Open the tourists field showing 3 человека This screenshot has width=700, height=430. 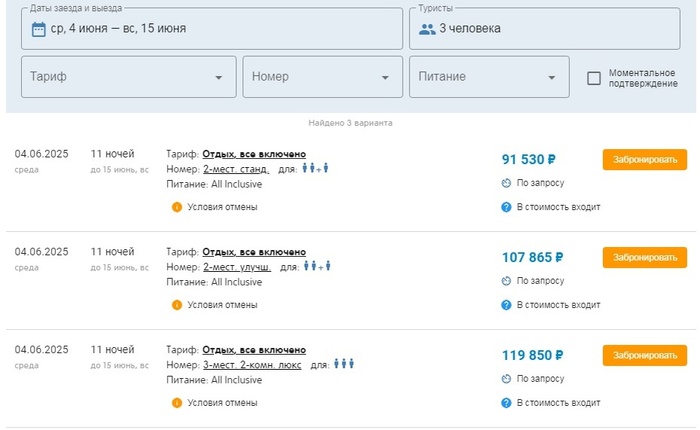[x=545, y=28]
